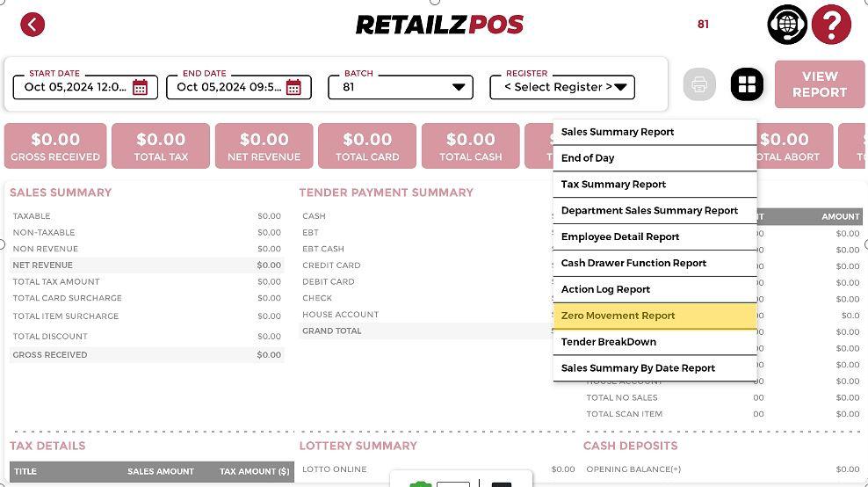868x487 pixels.
Task: Select Cash Drawer Function Report
Action: (655, 263)
